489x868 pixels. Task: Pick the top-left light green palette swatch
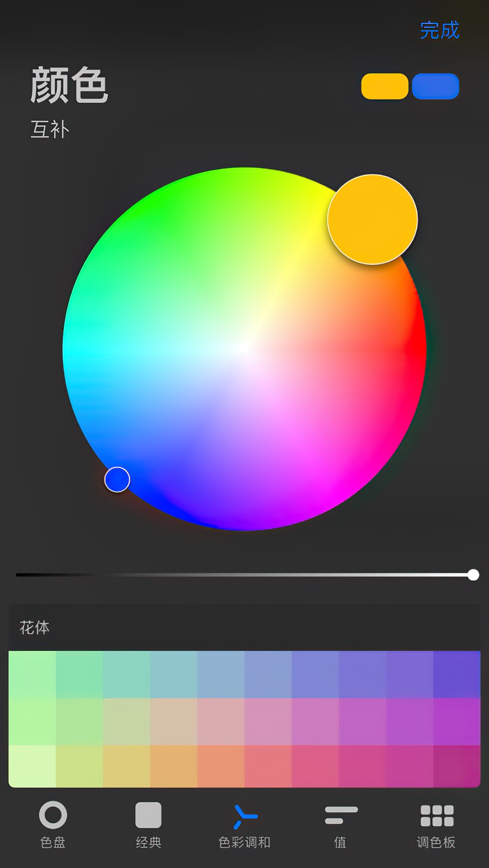coord(32,674)
